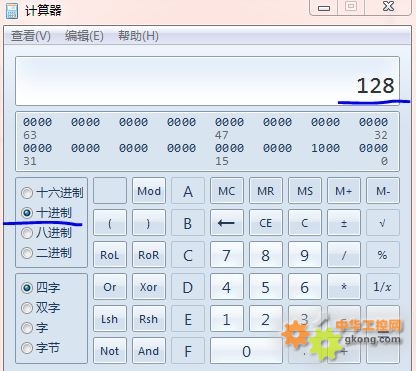The width and height of the screenshot is (416, 371).
Task: Click the Not bitwise button
Action: 110,351
